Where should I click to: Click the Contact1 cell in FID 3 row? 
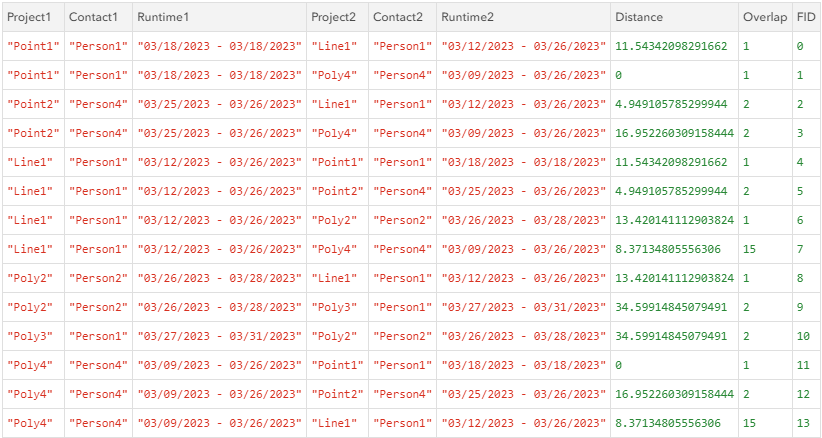pyautogui.click(x=99, y=133)
